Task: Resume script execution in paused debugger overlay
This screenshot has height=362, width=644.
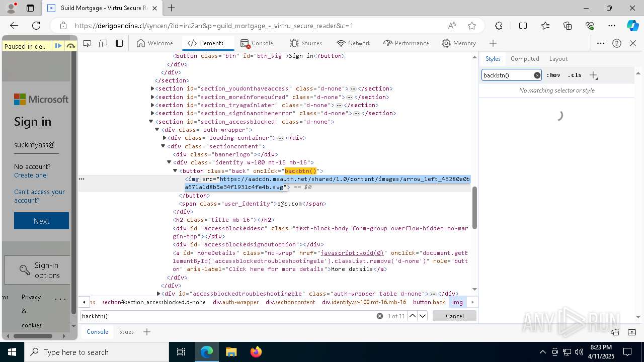Action: [x=58, y=46]
